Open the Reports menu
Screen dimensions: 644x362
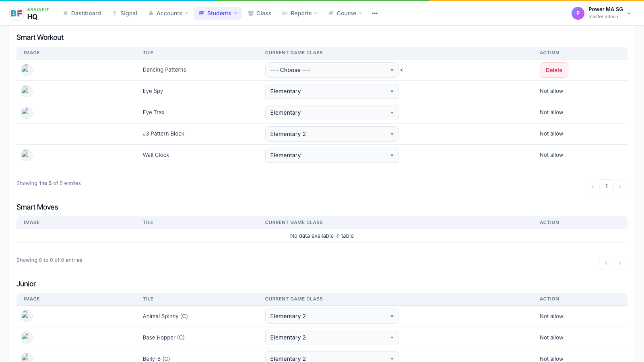(300, 13)
